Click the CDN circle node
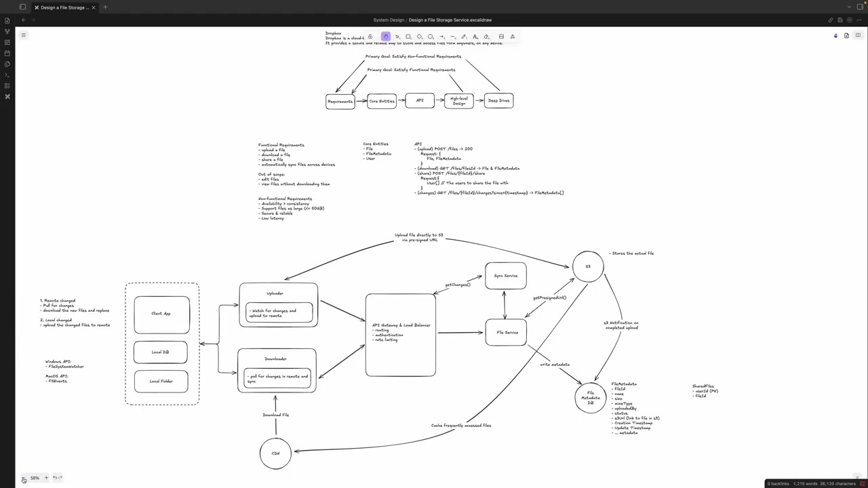 pyautogui.click(x=275, y=453)
